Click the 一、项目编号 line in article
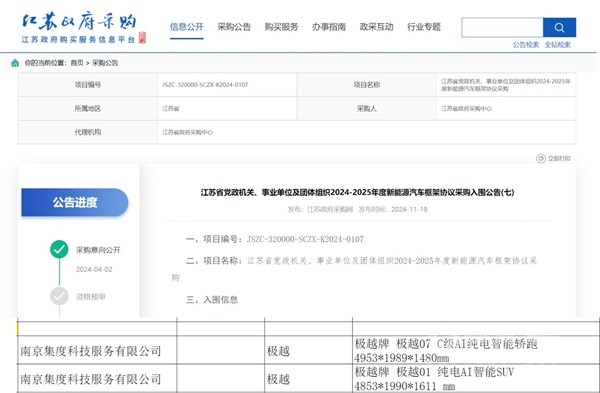Screen dimensions: 600x393 275,239
